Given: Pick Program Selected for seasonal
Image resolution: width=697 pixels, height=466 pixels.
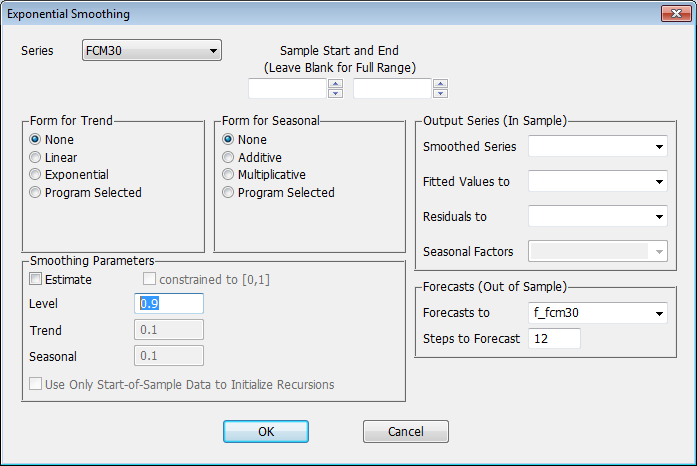Looking at the screenshot, I should (229, 192).
